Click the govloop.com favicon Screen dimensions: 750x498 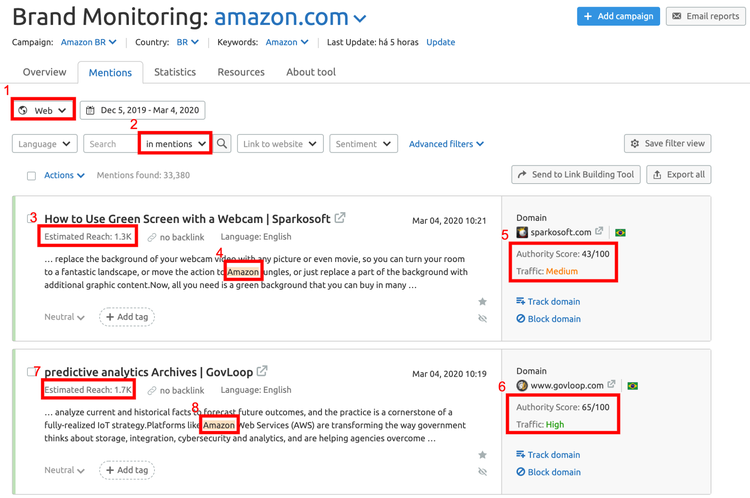[x=522, y=386]
